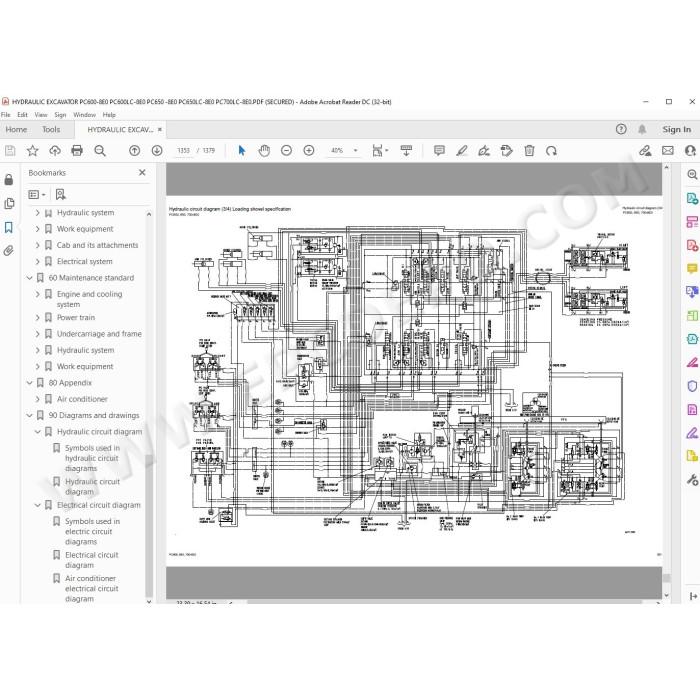Switch to the Tools tab
Image resolution: width=700 pixels, height=700 pixels.
(x=51, y=129)
